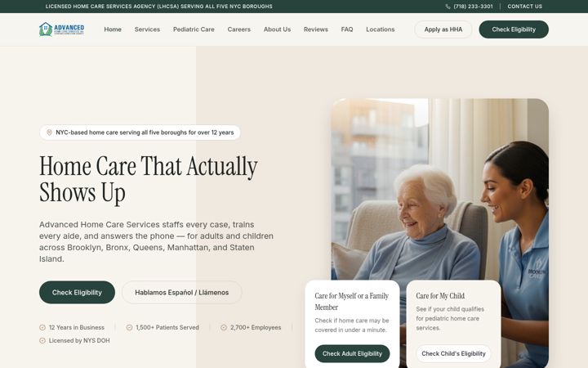Go to Locations page
Viewport: 588px width, 368px height.
tap(381, 29)
